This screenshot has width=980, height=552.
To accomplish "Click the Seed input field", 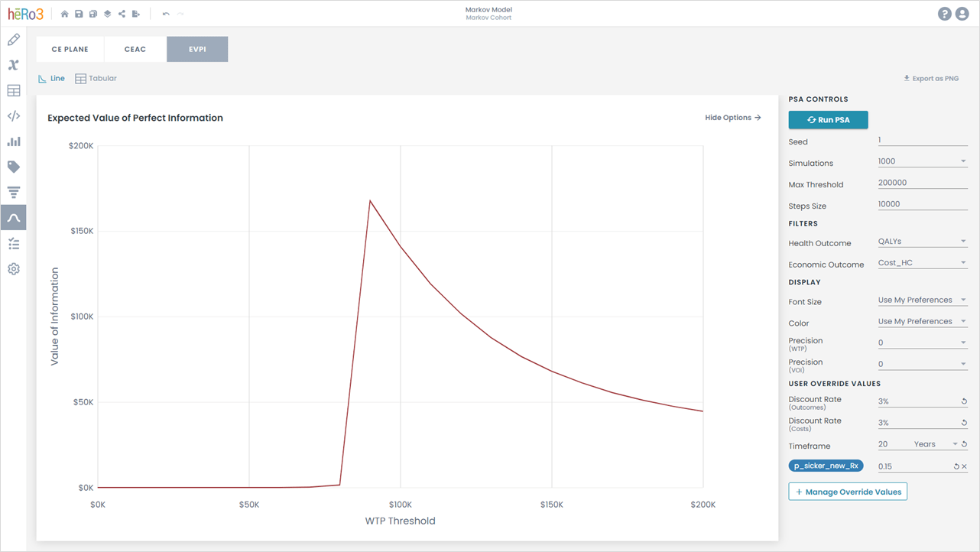I will (923, 140).
